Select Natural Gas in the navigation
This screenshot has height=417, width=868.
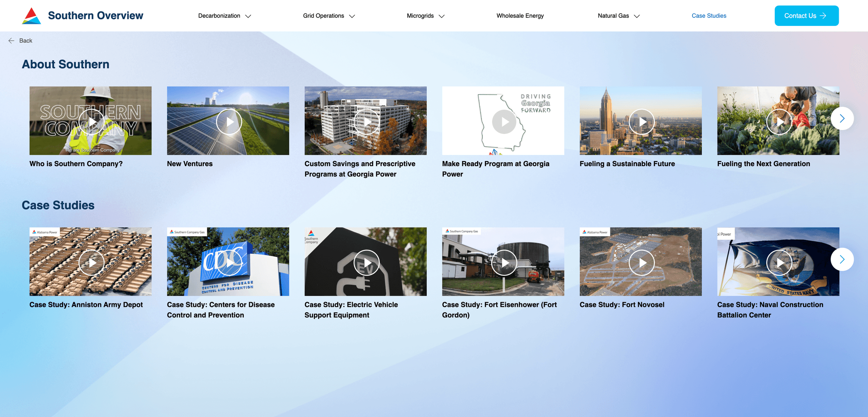613,16
